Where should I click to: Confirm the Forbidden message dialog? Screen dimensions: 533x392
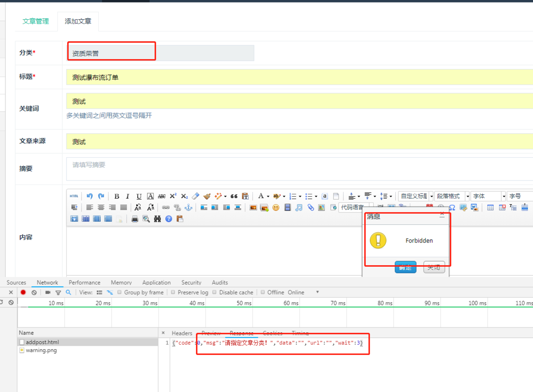point(406,267)
